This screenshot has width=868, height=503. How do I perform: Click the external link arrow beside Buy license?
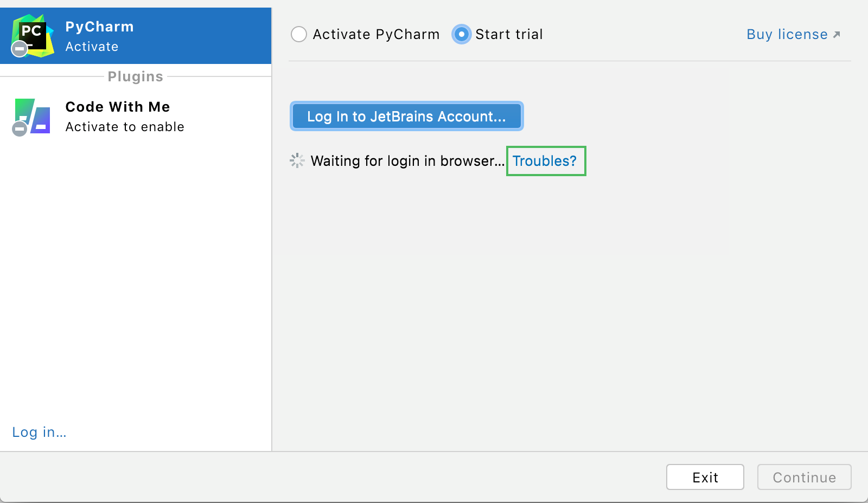click(x=836, y=34)
